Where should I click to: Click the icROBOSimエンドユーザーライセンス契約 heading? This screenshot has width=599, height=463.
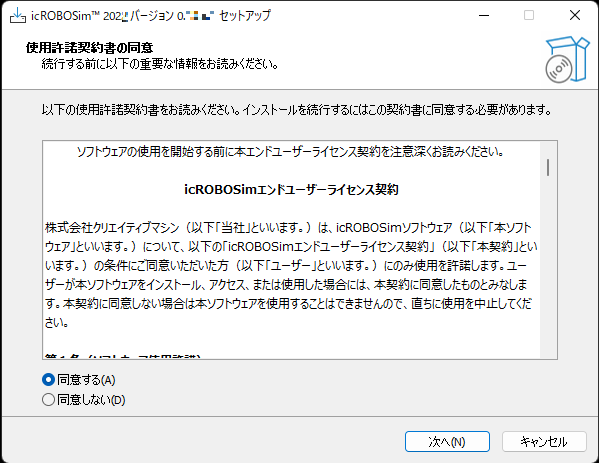[291, 189]
